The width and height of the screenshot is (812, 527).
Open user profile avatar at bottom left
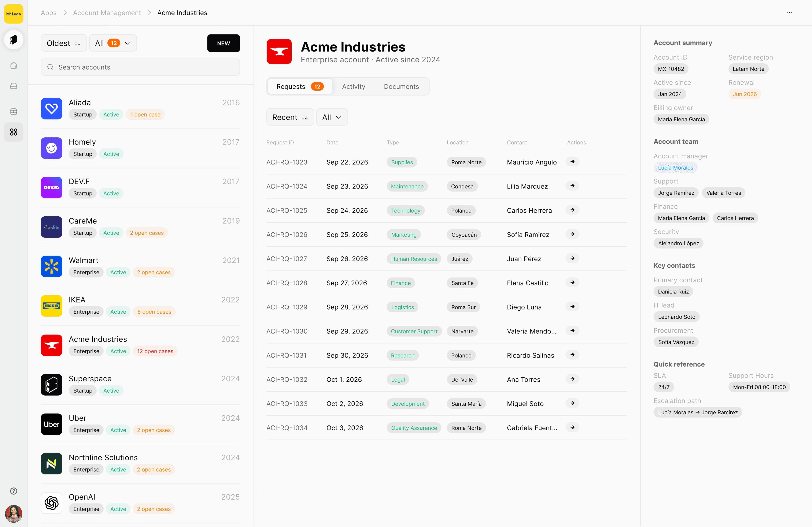14,514
